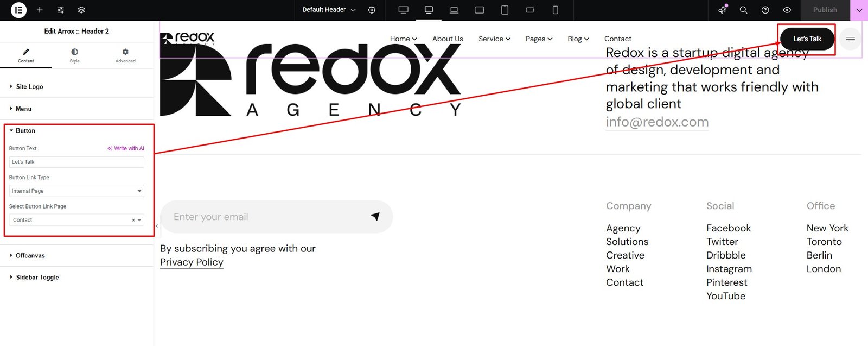
Task: Click the Facebook social link
Action: pos(729,228)
